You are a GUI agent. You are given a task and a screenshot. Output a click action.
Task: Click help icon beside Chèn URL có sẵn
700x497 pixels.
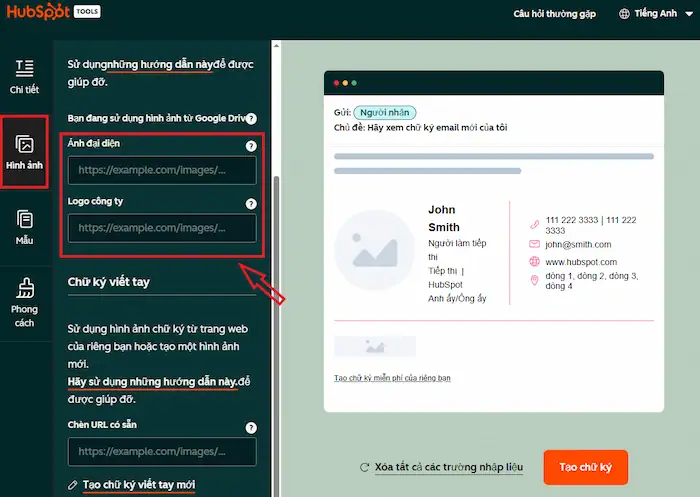(x=251, y=427)
